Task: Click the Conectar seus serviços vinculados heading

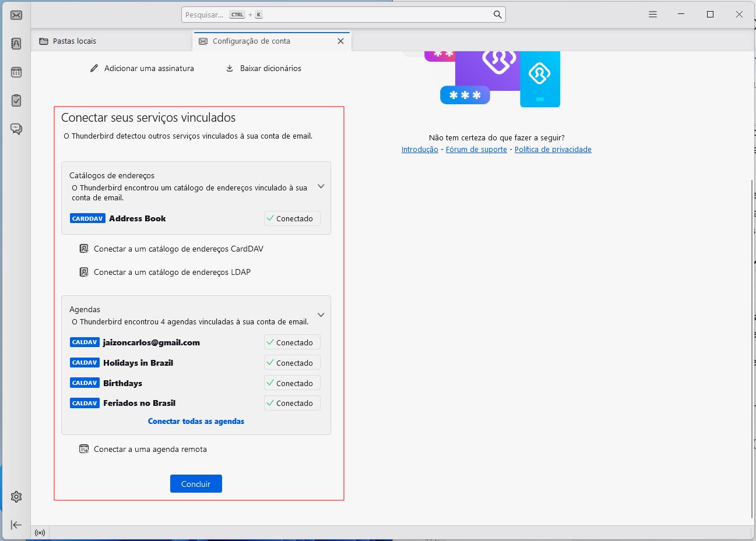Action: pyautogui.click(x=149, y=118)
